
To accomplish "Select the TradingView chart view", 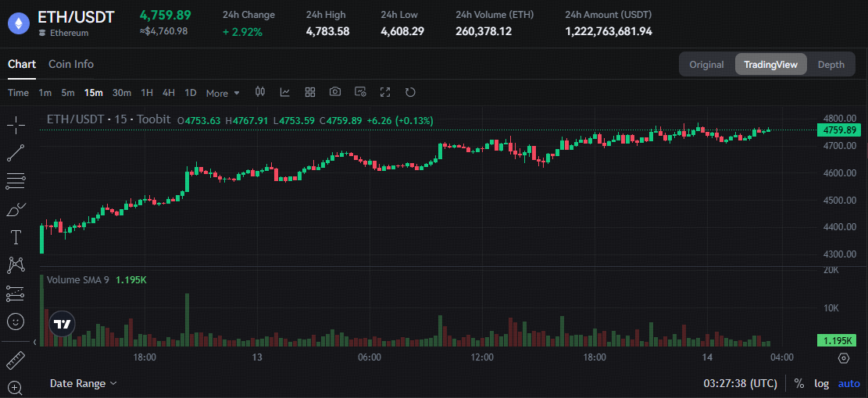I will pyautogui.click(x=770, y=65).
